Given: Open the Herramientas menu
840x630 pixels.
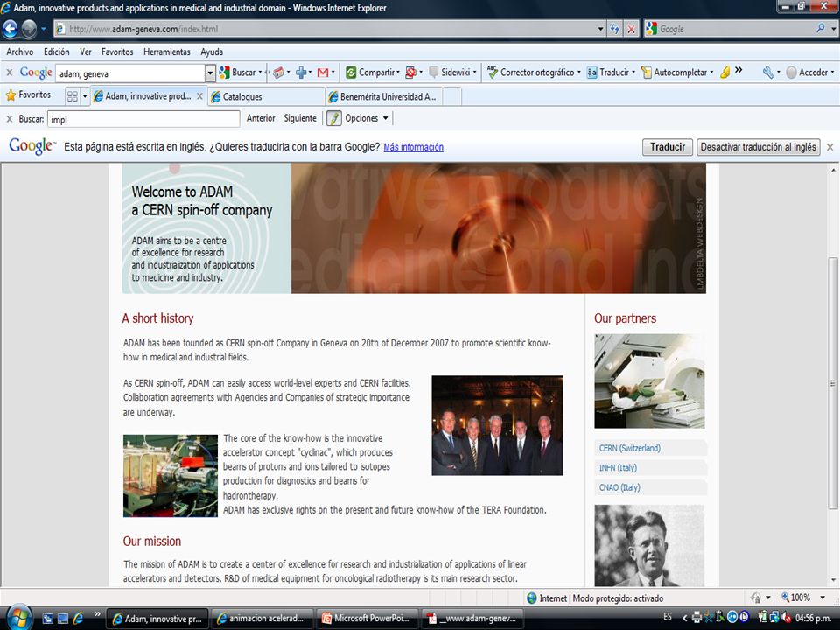Looking at the screenshot, I should (167, 52).
